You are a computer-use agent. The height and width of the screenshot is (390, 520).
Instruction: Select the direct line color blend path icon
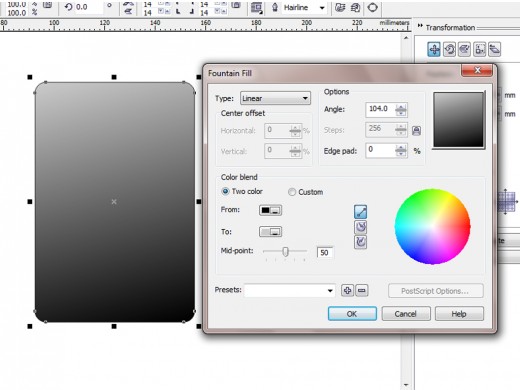(x=360, y=212)
